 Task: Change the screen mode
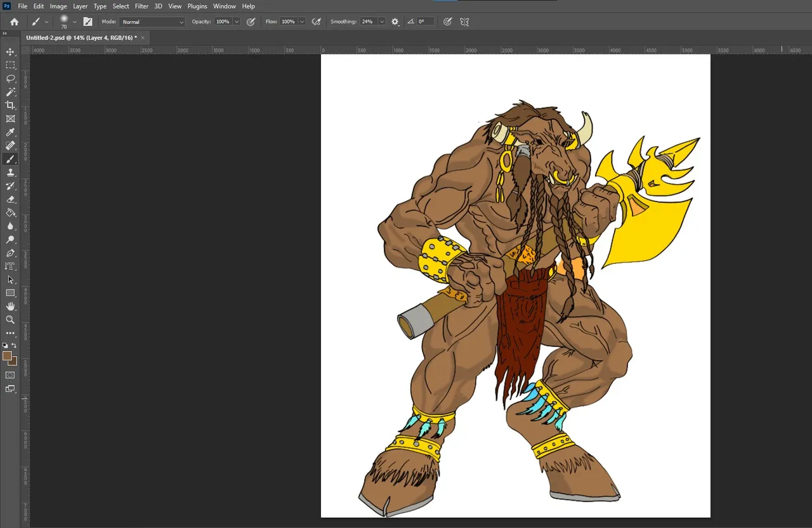point(10,388)
